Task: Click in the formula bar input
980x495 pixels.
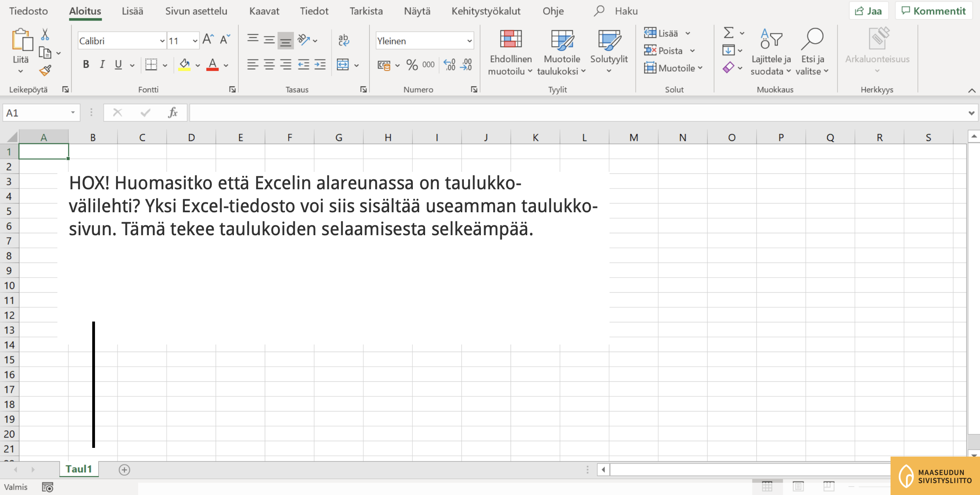Action: coord(578,113)
